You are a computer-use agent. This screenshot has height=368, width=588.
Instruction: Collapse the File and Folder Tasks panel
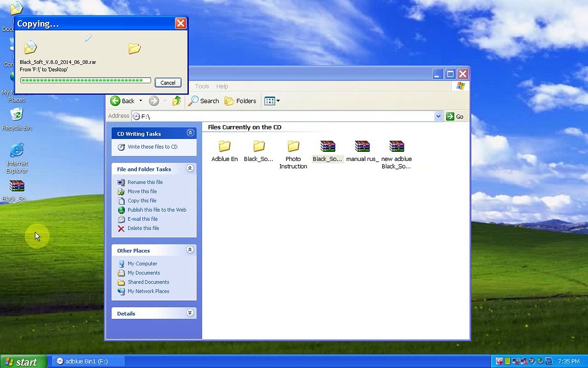(190, 168)
